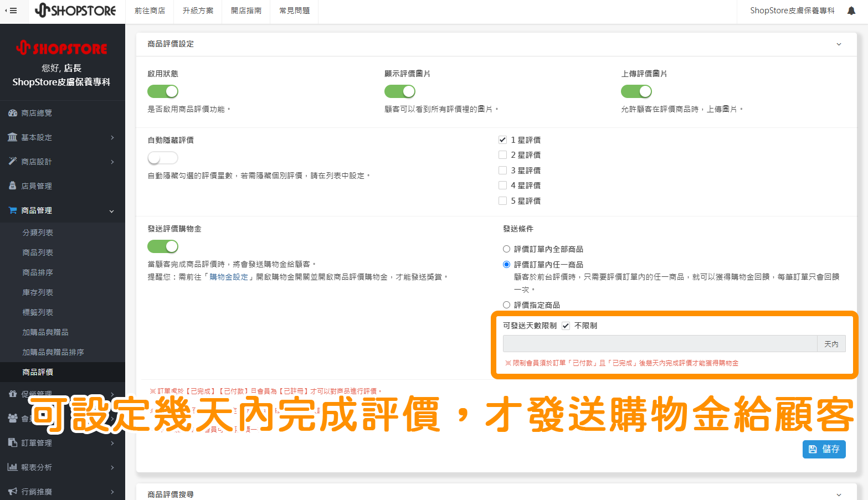This screenshot has height=500, width=868.
Task: Click the 商店設計 magic wand icon
Action: 13,162
